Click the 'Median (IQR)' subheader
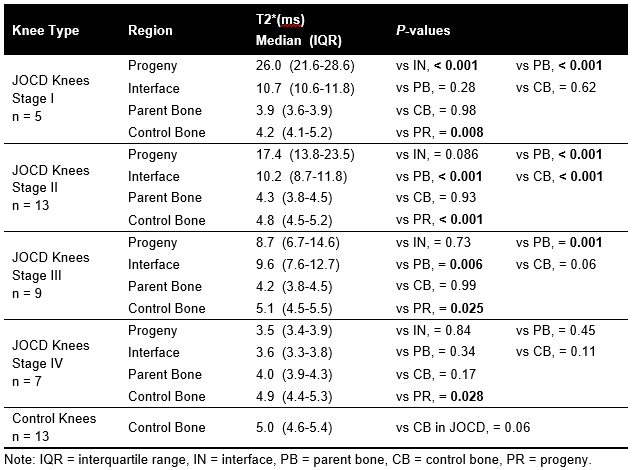 click(299, 40)
